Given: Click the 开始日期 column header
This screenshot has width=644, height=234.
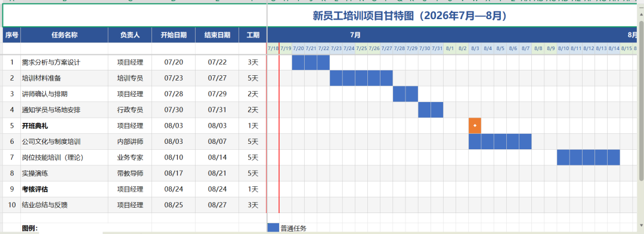Looking at the screenshot, I should click(x=174, y=35).
